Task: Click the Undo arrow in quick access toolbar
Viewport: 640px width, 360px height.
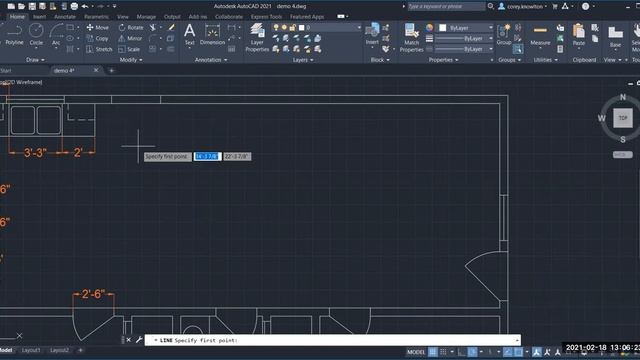Action: point(85,6)
